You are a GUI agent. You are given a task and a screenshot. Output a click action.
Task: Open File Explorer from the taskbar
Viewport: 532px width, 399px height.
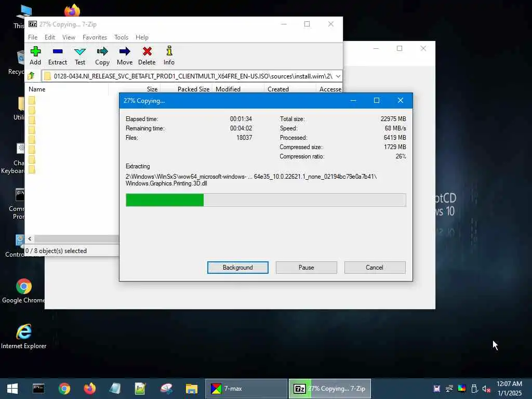(x=191, y=389)
